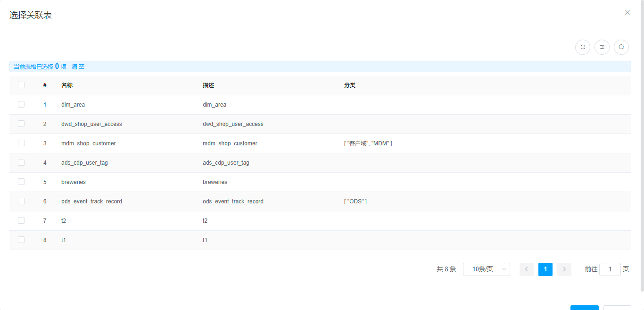This screenshot has width=644, height=310.
Task: Click the search magnifier icon
Action: click(621, 47)
